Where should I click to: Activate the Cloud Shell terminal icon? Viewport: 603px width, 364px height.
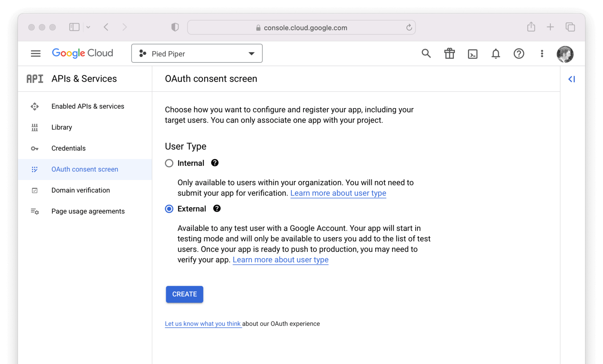(473, 54)
